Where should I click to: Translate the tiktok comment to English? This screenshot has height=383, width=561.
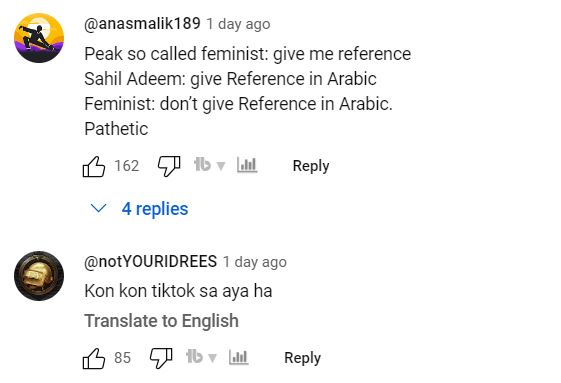(161, 321)
